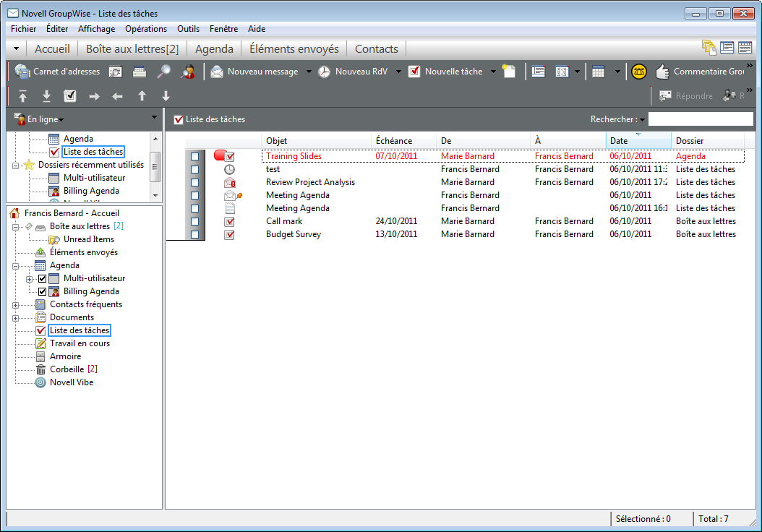
Task: Tick the checkbox for Training Slides task
Action: (195, 156)
